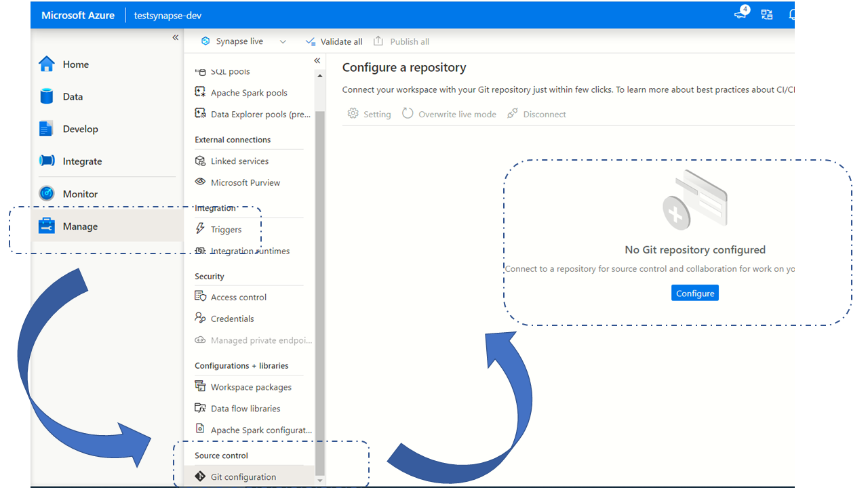The width and height of the screenshot is (868, 488).
Task: Click the testsynapse-dev workspace name
Action: 167,15
